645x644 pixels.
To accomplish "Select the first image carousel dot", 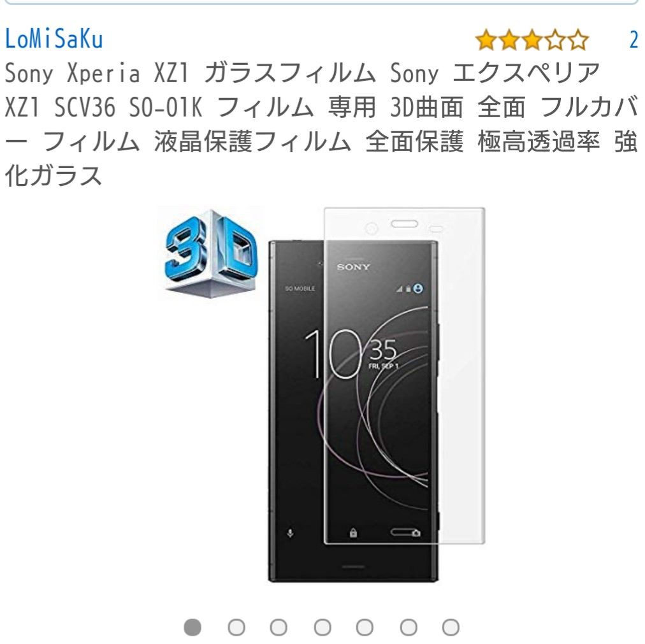I will coord(192,627).
